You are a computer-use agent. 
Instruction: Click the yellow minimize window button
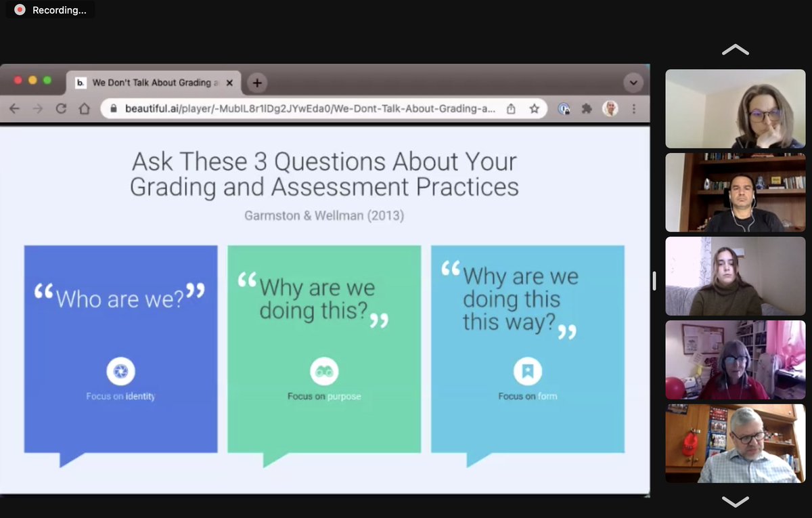pyautogui.click(x=32, y=80)
